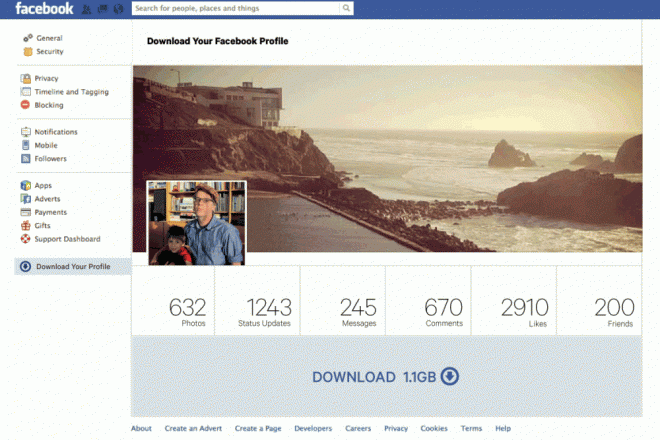Viewport: 660px width, 440px height.
Task: Focus the search for people, places field
Action: (x=236, y=8)
